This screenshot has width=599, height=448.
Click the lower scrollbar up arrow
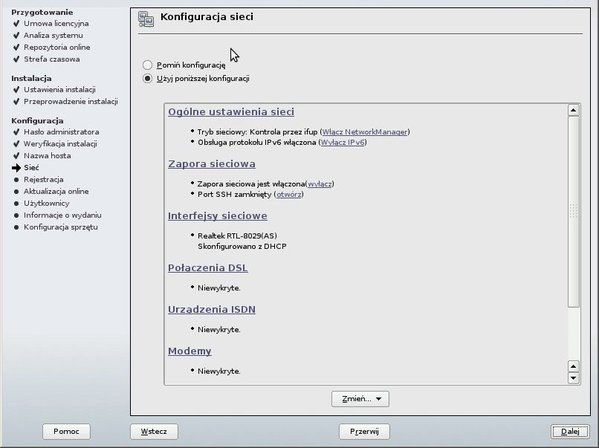tap(573, 366)
